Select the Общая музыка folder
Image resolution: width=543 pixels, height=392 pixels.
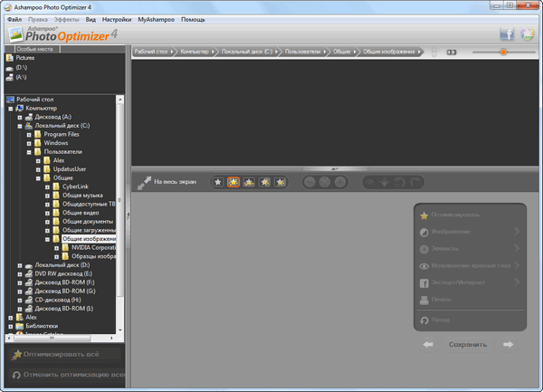82,196
